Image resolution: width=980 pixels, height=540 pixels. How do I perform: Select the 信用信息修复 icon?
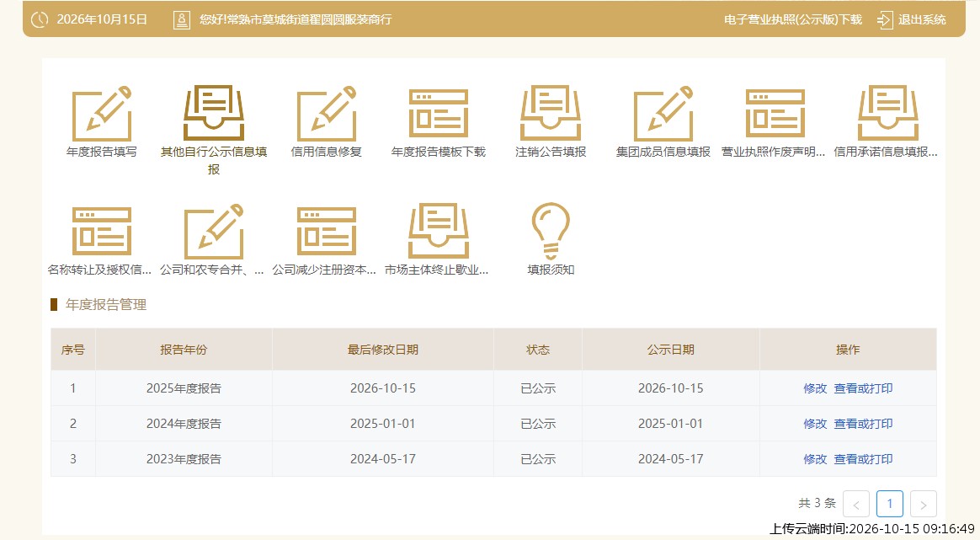[327, 114]
